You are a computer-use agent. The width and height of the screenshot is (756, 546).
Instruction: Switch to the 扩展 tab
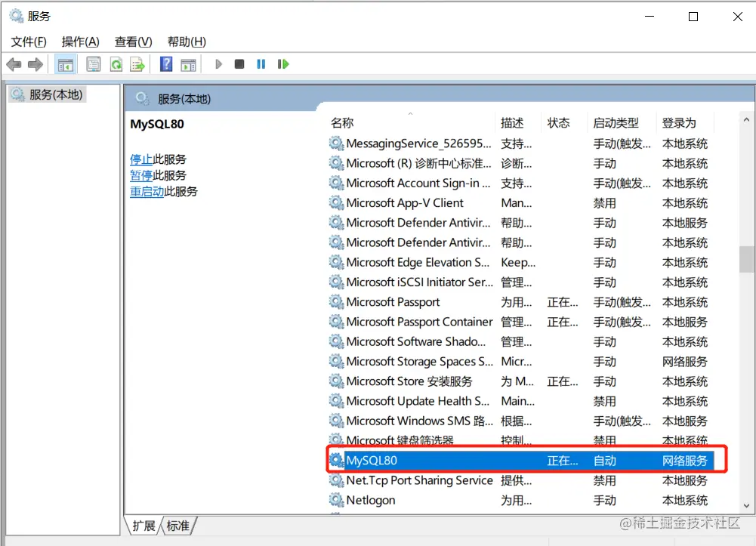click(143, 526)
